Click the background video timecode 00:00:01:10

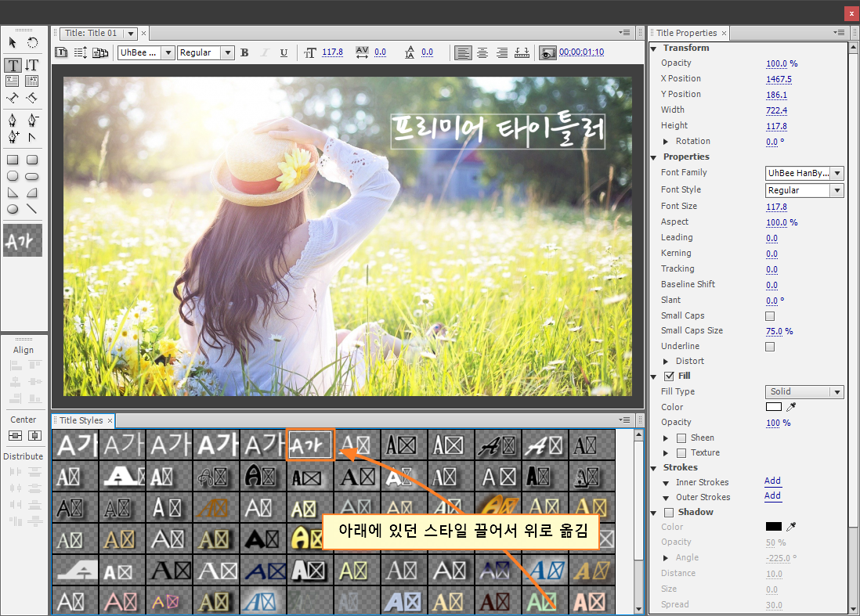coord(581,52)
